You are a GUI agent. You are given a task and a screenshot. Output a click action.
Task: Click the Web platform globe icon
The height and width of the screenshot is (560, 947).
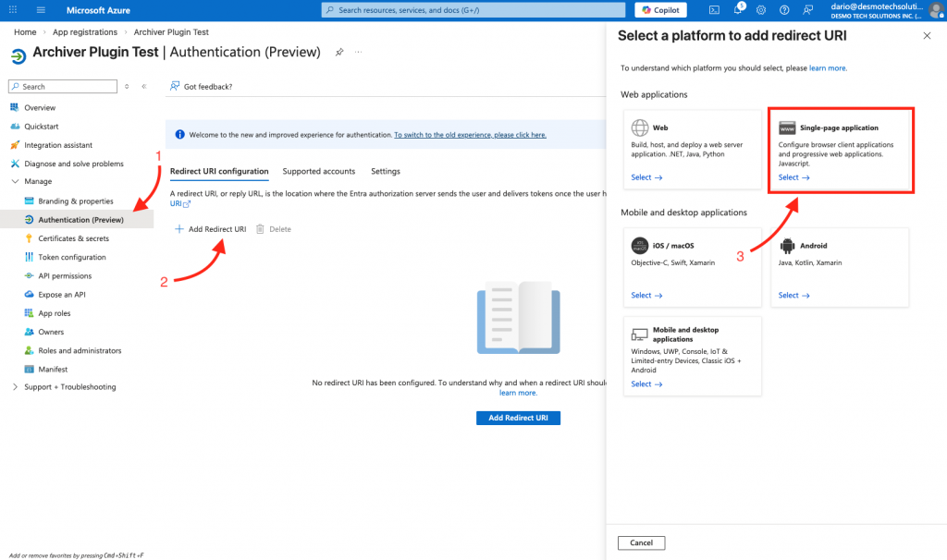[640, 128]
